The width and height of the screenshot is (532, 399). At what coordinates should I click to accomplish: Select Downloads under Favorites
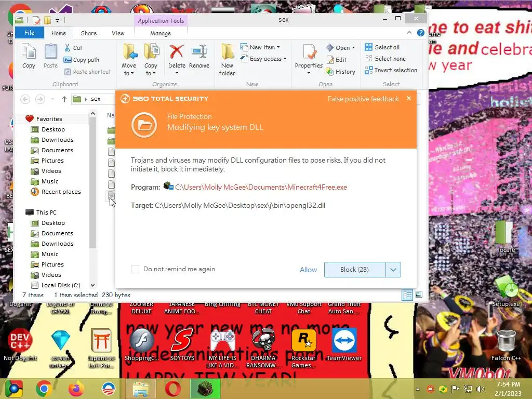[57, 140]
